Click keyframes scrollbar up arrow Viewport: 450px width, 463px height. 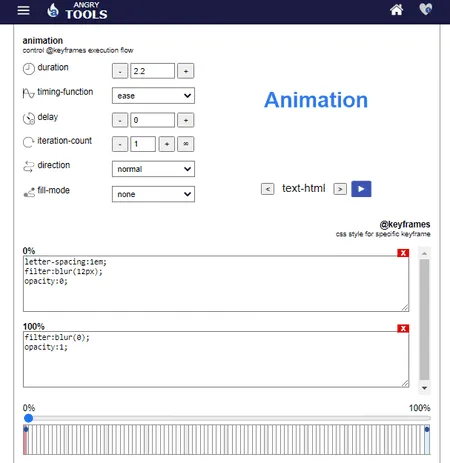click(424, 254)
